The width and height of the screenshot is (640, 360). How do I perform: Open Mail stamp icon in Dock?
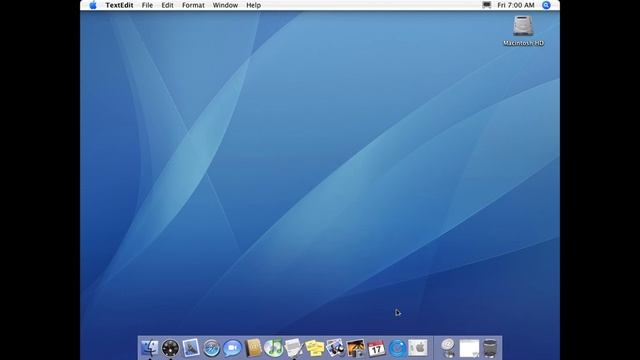coord(191,348)
